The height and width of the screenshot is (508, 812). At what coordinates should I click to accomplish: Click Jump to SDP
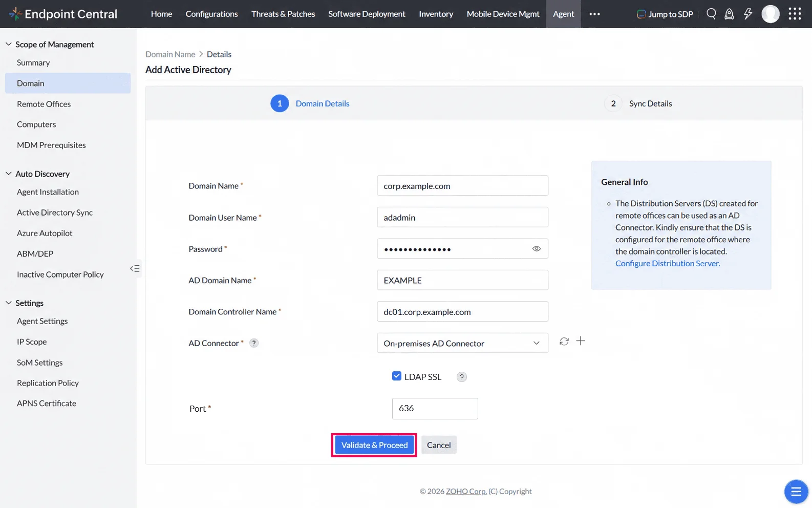pos(665,14)
